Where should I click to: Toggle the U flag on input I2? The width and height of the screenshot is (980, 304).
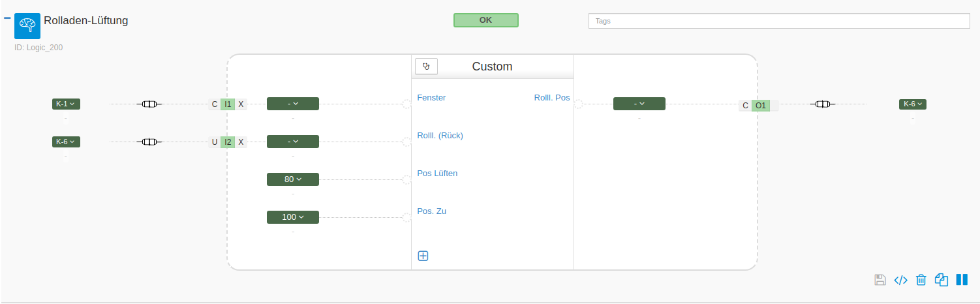215,142
